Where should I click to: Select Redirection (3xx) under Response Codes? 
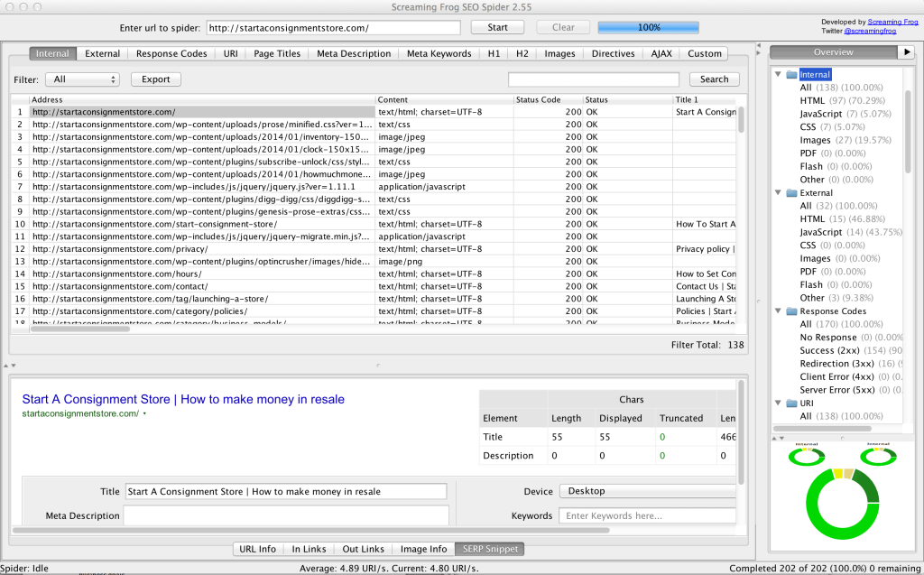tap(851, 364)
